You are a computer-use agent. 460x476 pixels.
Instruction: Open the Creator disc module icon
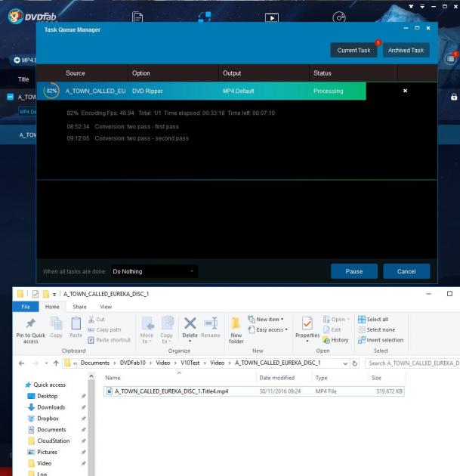coord(338,16)
